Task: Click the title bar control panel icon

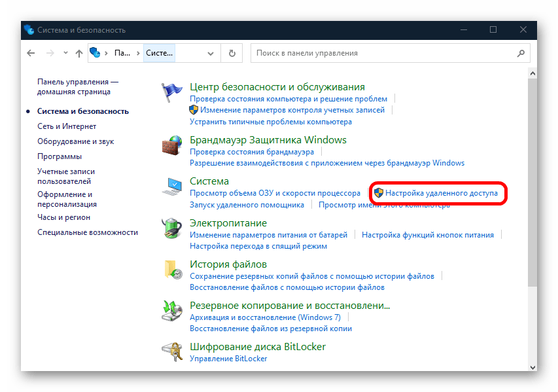Action: [x=29, y=30]
